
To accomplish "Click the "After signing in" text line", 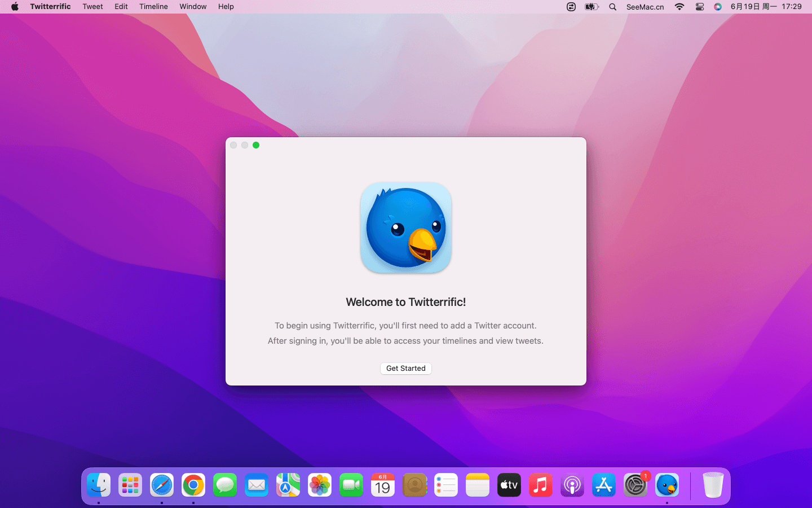I will [406, 341].
